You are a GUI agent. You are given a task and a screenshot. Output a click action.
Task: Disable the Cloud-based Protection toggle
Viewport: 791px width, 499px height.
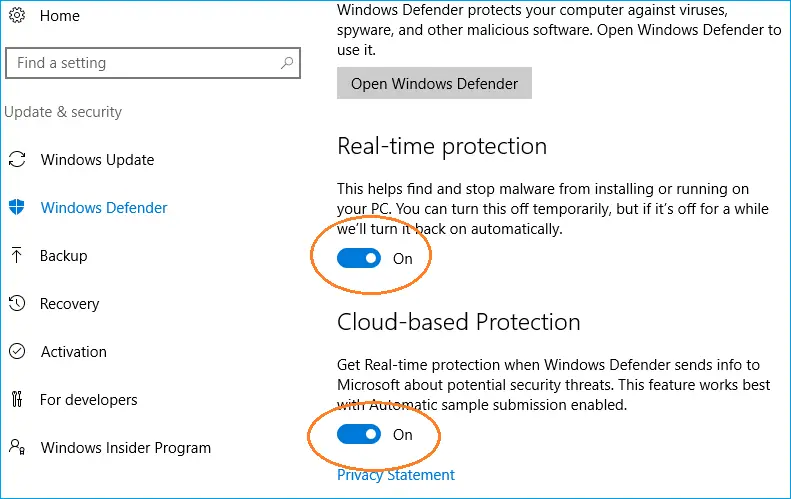[359, 434]
